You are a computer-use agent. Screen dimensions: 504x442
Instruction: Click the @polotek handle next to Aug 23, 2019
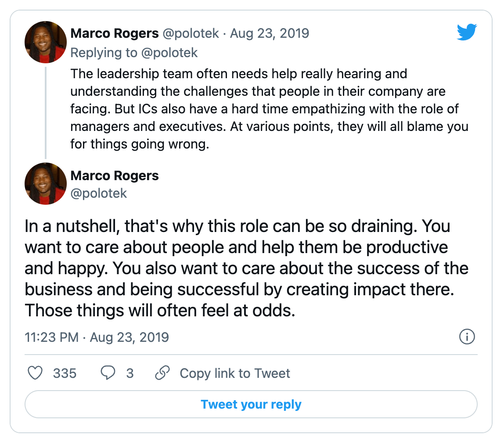click(191, 33)
